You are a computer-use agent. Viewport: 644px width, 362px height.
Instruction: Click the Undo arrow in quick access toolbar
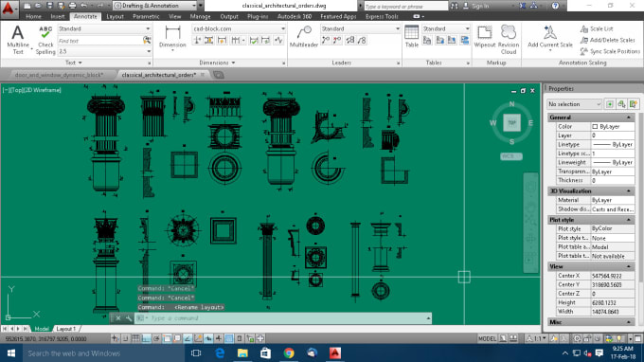[x=83, y=6]
